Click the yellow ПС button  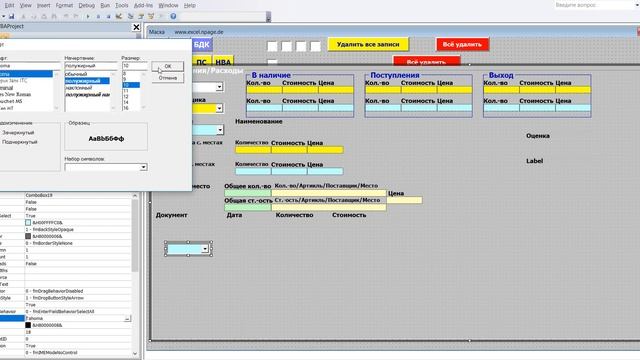(201, 62)
